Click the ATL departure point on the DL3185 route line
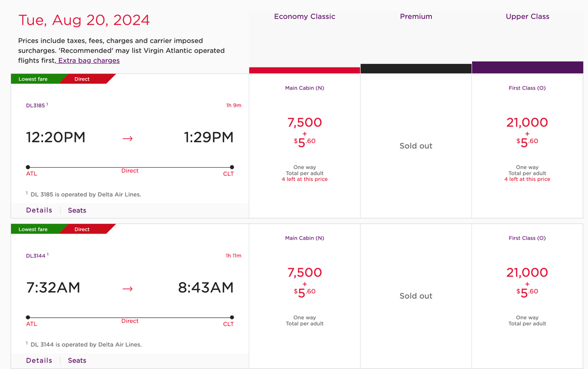The width and height of the screenshot is (588, 369). [x=27, y=168]
